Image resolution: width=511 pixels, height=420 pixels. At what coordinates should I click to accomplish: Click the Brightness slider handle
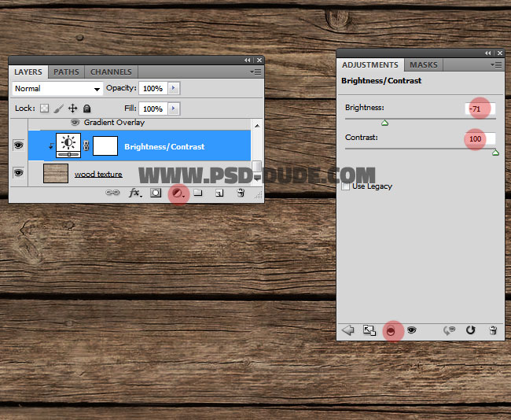coord(384,123)
